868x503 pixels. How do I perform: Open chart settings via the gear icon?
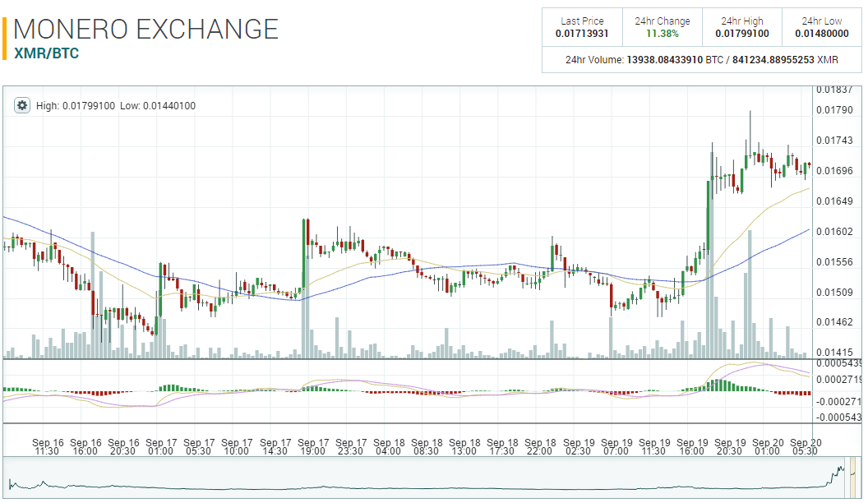(22, 105)
